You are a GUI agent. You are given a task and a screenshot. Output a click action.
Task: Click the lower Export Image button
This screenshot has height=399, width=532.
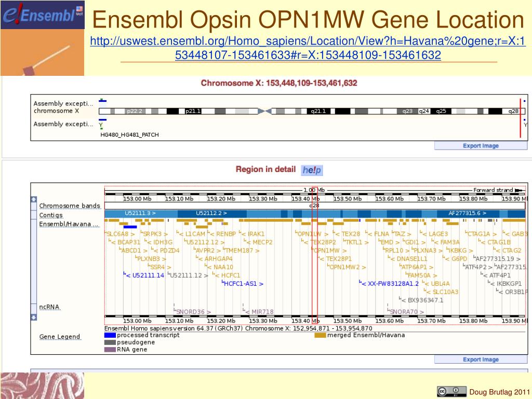[481, 360]
